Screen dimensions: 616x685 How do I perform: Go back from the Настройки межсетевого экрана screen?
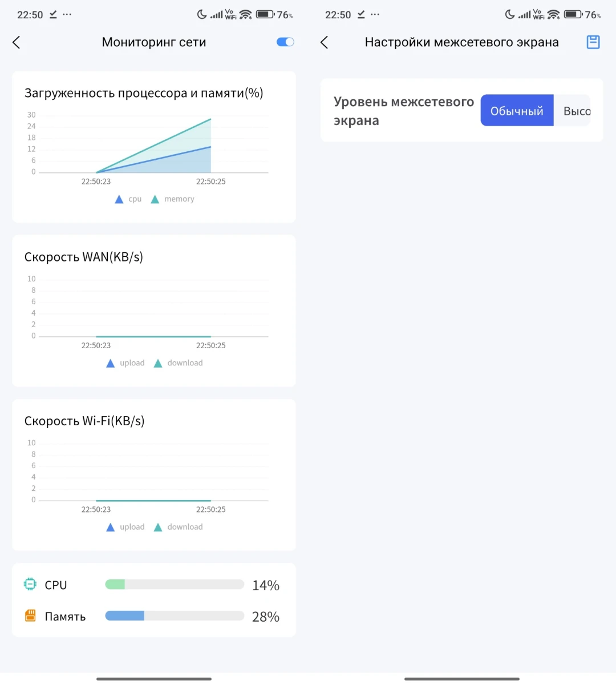coord(325,42)
